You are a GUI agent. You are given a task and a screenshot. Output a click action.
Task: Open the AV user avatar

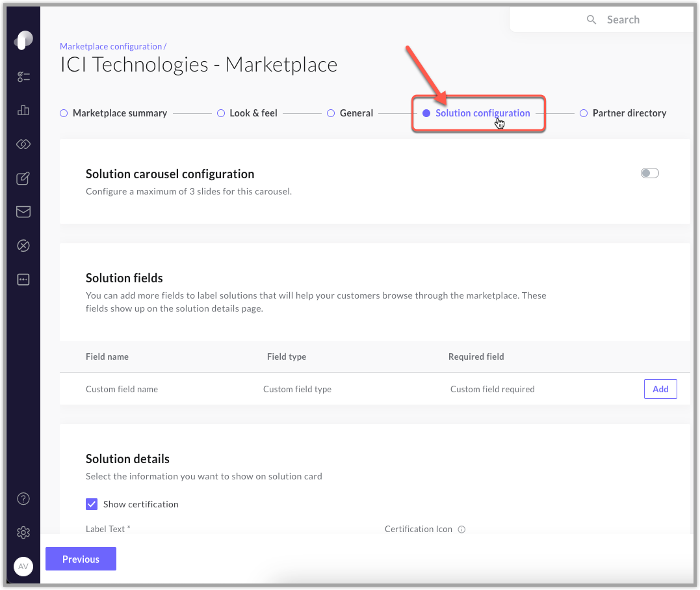coord(23,567)
